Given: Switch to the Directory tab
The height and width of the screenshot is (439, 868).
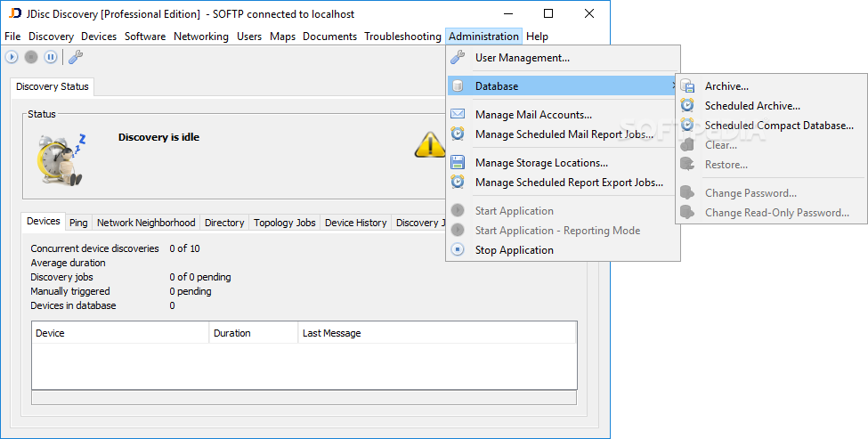Looking at the screenshot, I should (224, 223).
